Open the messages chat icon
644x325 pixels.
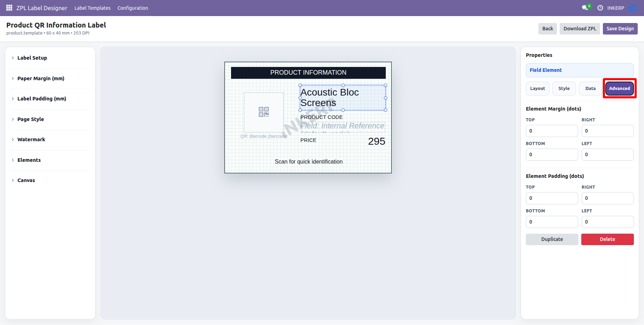[x=585, y=8]
